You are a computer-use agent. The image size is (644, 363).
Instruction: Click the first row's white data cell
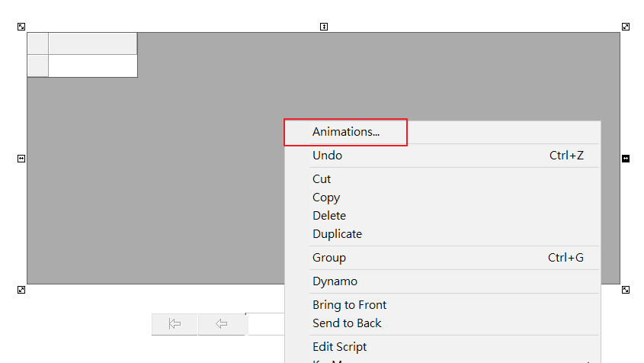pyautogui.click(x=93, y=66)
